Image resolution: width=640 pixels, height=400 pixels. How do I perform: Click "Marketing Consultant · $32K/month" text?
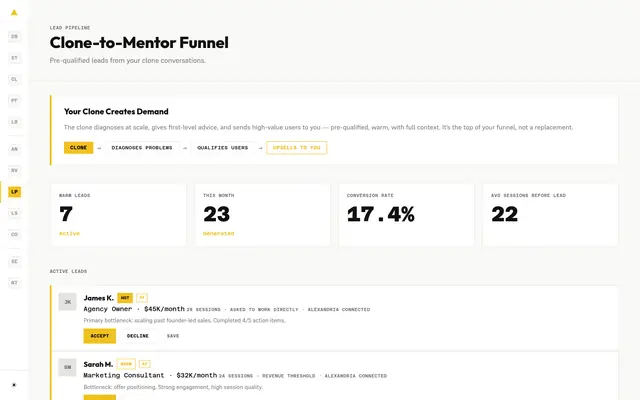[x=150, y=376]
